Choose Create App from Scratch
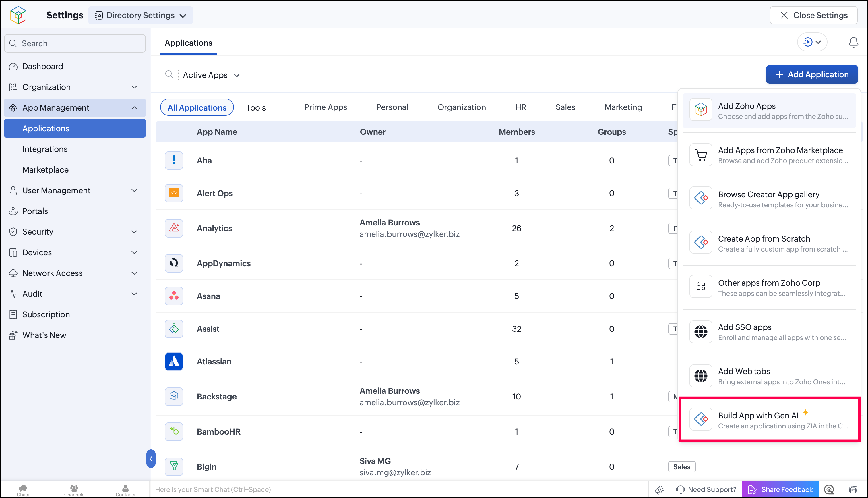The width and height of the screenshot is (868, 498). (769, 243)
